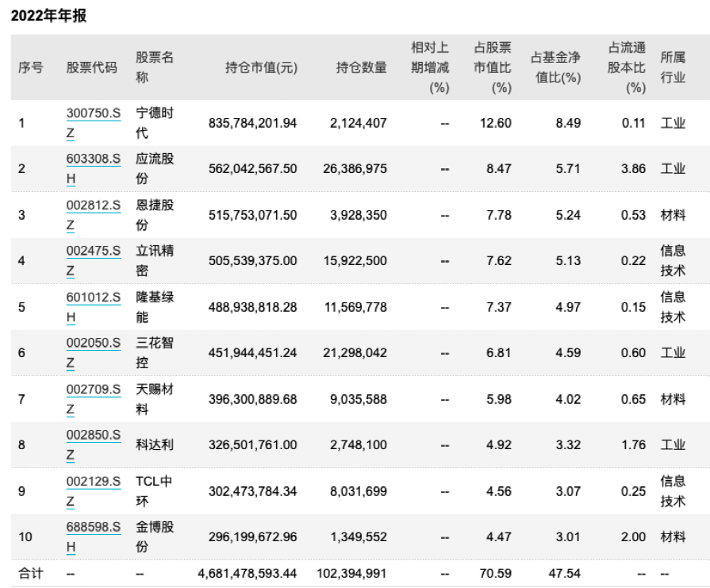Click the 占股票市值比(%) column header
The image size is (710, 588).
click(x=492, y=67)
